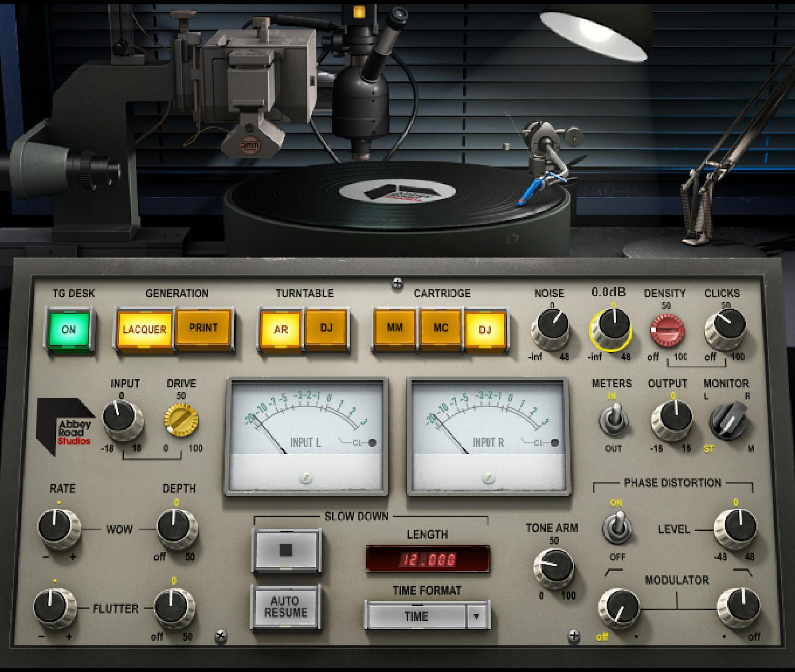
Task: Select the AR turntable
Action: point(280,327)
